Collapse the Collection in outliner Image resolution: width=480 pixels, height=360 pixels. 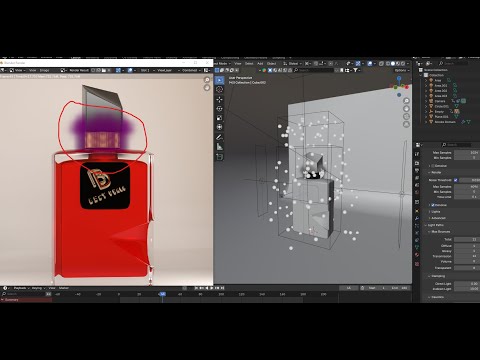pos(421,75)
